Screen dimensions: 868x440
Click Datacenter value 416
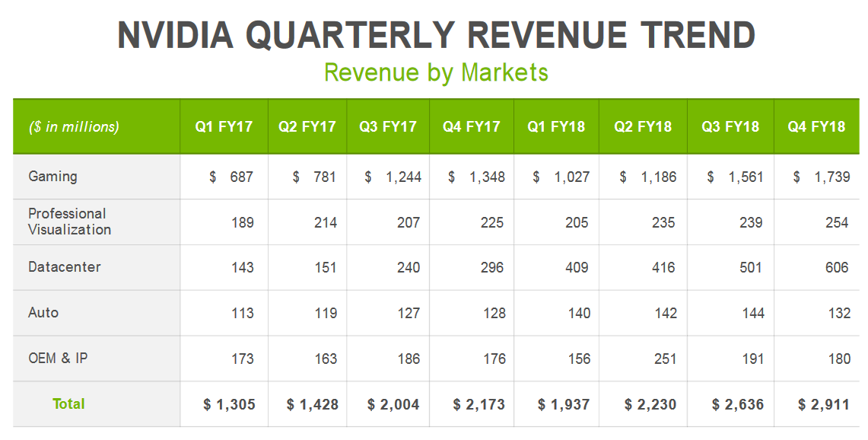click(663, 268)
